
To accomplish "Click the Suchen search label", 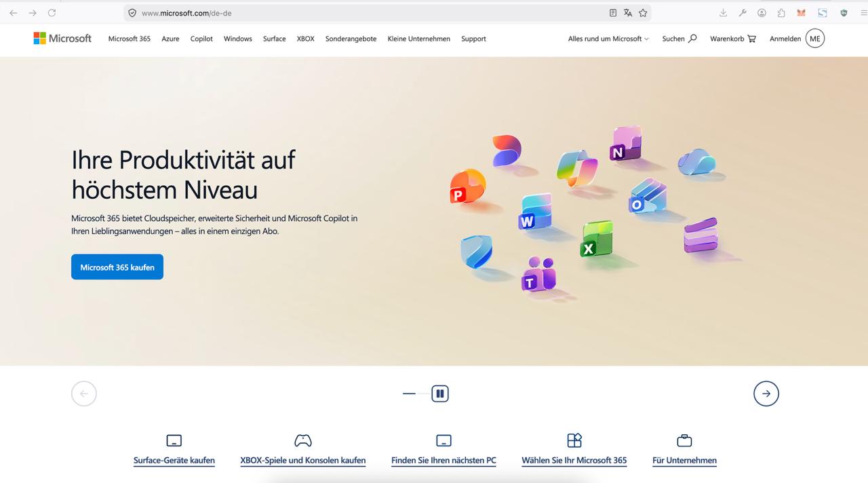I will coord(673,39).
